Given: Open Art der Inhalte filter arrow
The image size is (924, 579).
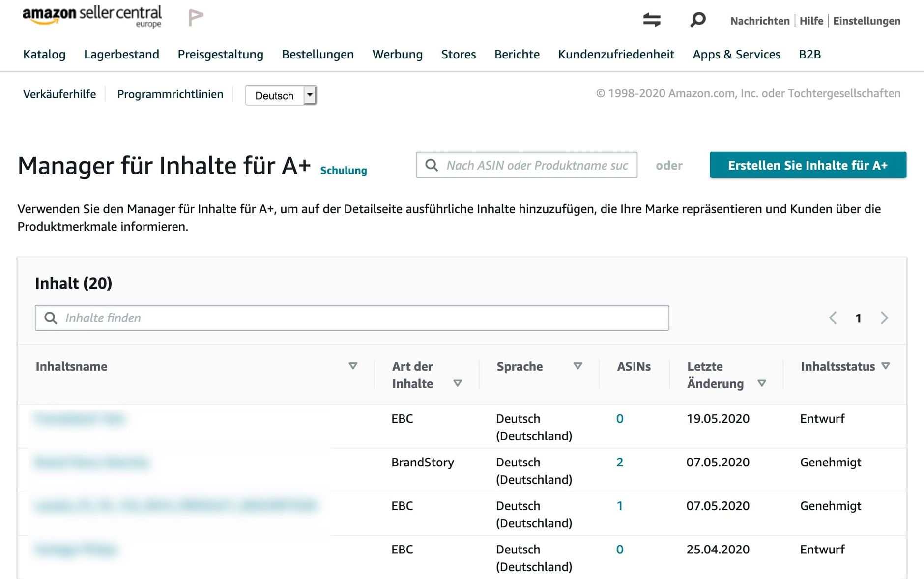Looking at the screenshot, I should [x=458, y=383].
